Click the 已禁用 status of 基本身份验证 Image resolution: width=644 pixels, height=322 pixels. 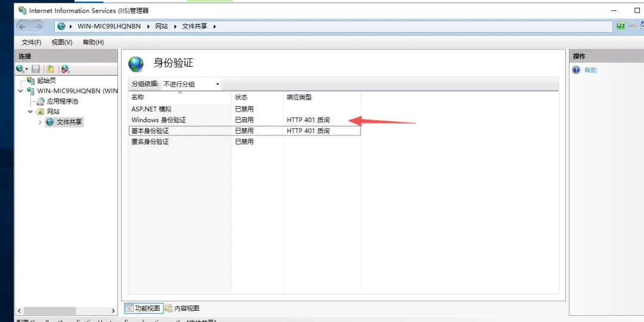click(x=244, y=131)
